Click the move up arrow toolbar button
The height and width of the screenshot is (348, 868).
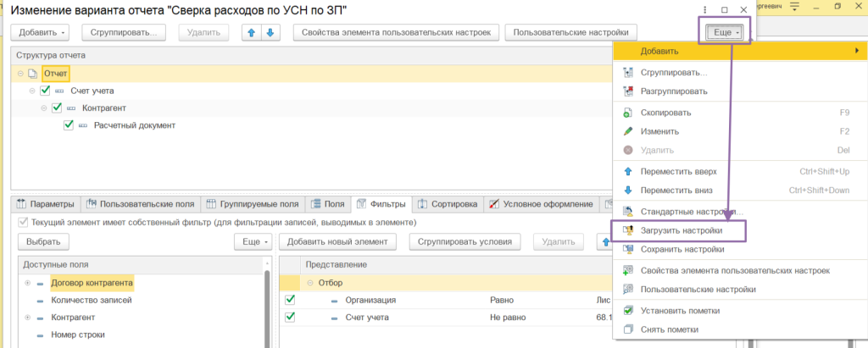coord(251,32)
